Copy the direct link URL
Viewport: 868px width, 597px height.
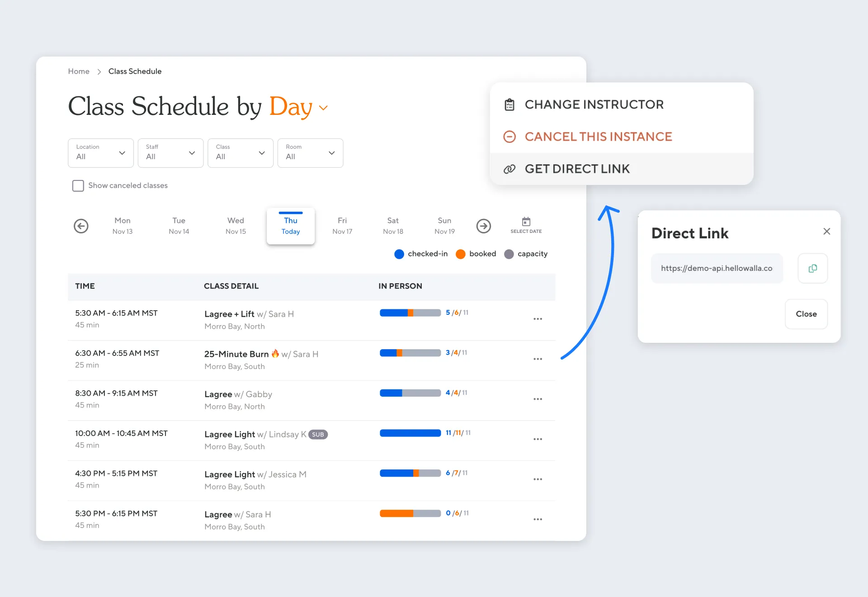pos(812,268)
